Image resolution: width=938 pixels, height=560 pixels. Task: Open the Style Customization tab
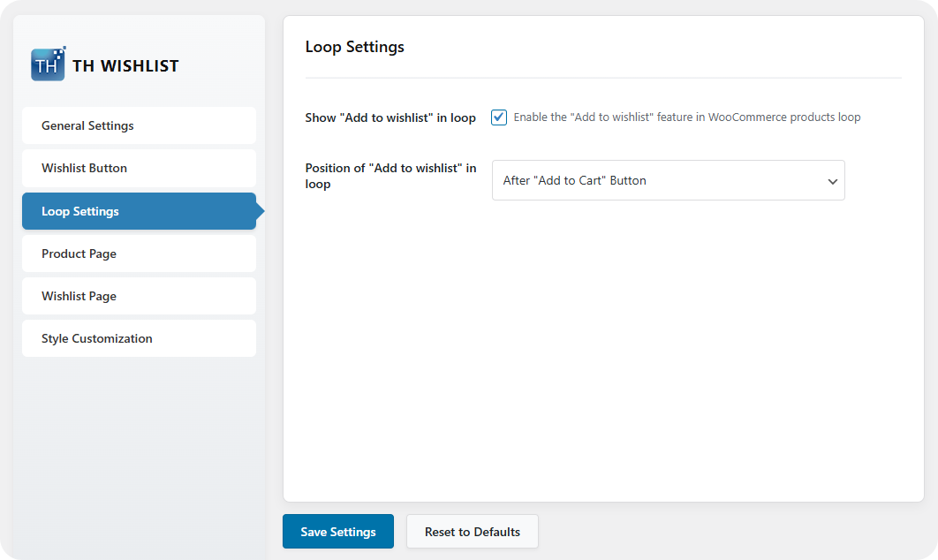click(139, 338)
